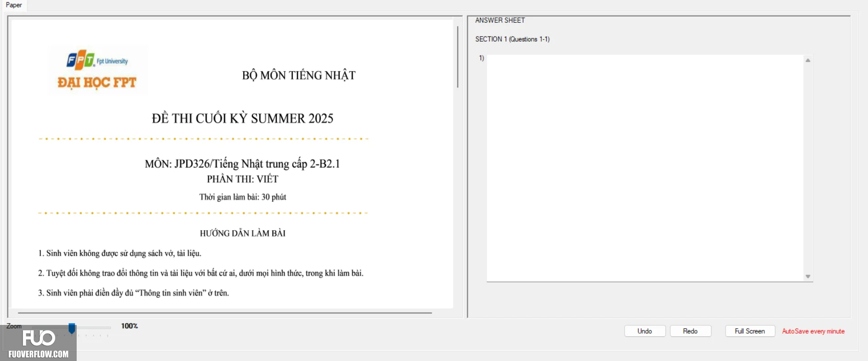Open Full Screen mode
Screen dimensions: 868x361
point(750,331)
